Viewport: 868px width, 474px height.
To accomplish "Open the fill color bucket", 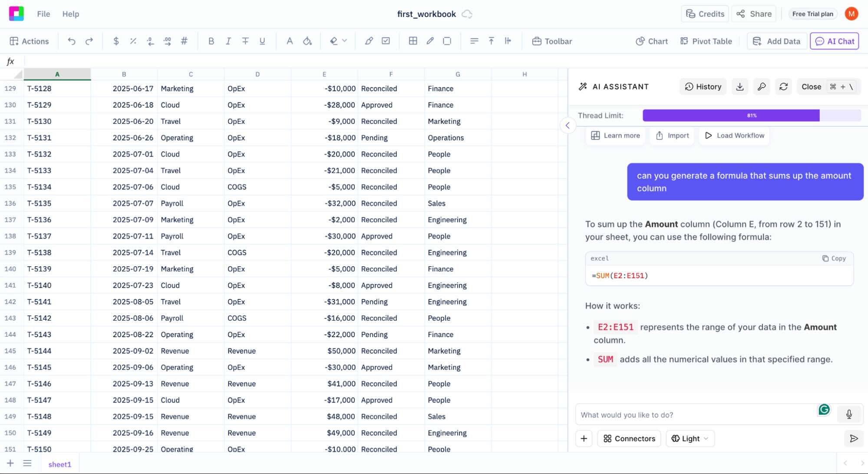I will click(307, 41).
